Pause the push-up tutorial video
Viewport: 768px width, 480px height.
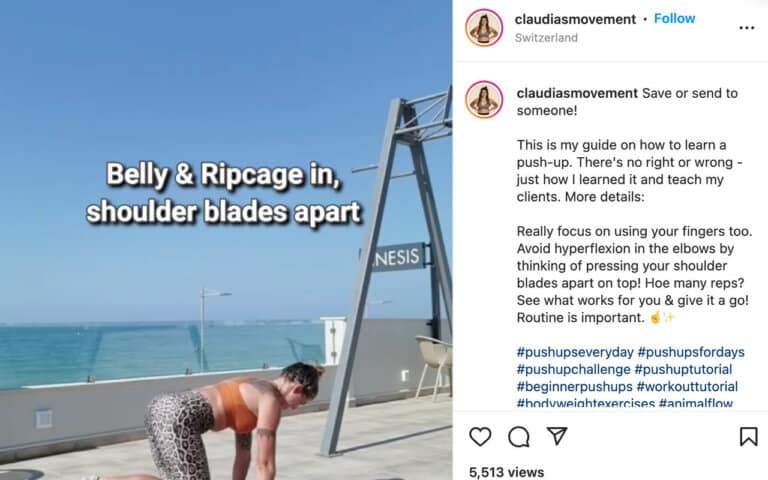[226, 240]
